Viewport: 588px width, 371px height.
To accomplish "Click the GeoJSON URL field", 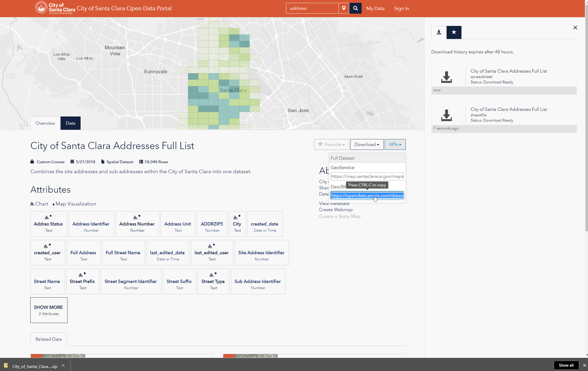I will click(x=367, y=196).
